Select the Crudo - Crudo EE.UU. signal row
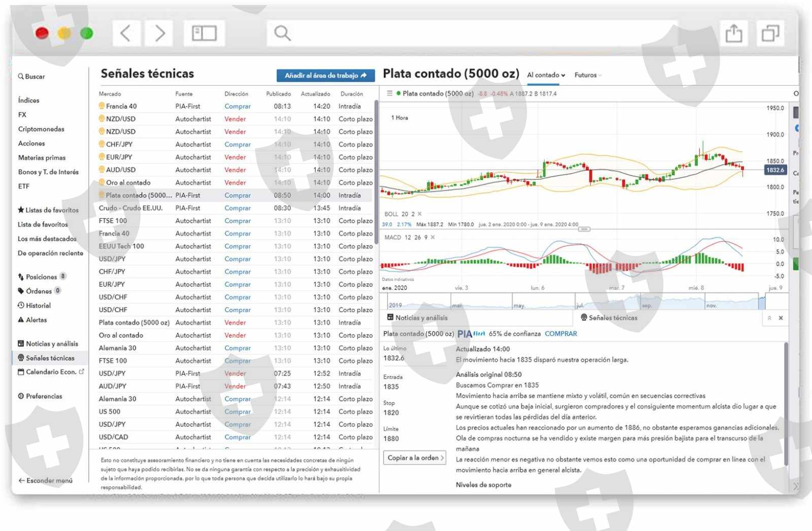Screen dimensions: 812x531 [235, 208]
